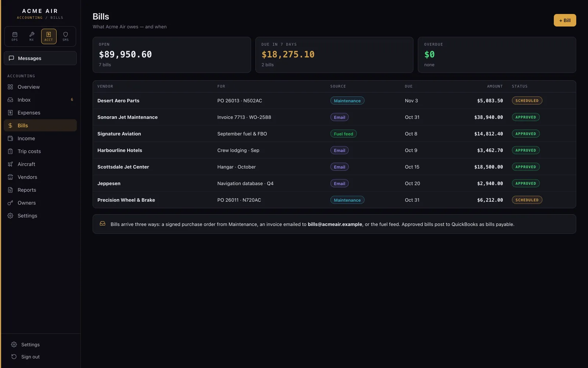This screenshot has height=368, width=588.
Task: Click the $18,500.00 amount for Scottsdale Jet Center
Action: click(488, 167)
